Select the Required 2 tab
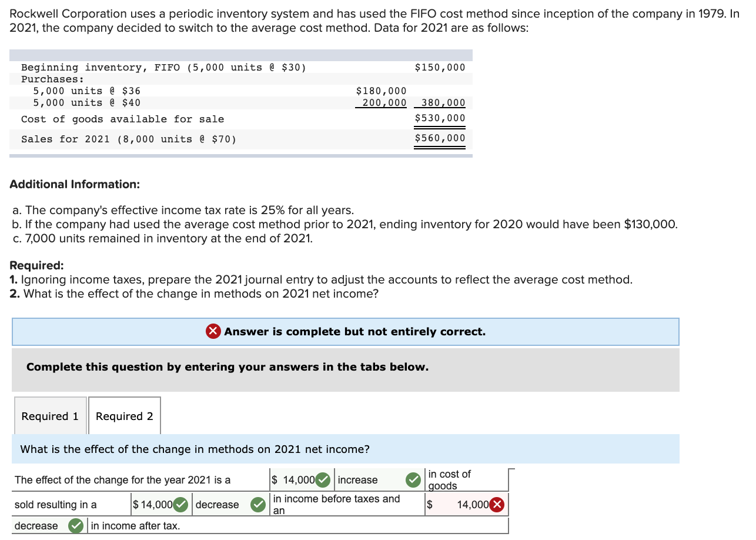The width and height of the screenshot is (756, 540). (125, 416)
